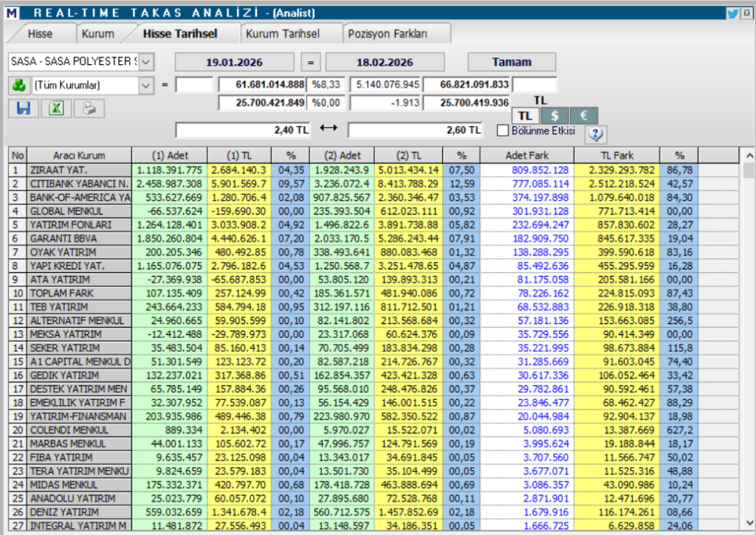Screen dimensions: 756x535
Task: Switch currency to US dollar
Action: [554, 116]
